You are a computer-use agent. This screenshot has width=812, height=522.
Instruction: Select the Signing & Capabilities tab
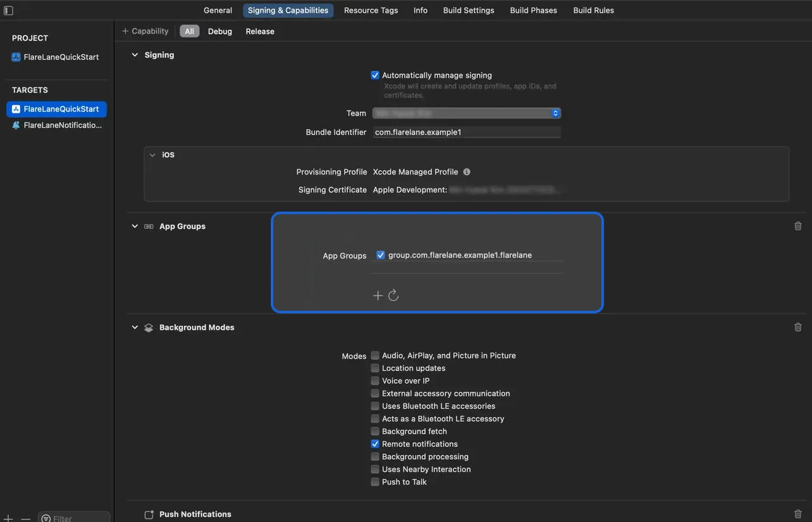tap(288, 10)
